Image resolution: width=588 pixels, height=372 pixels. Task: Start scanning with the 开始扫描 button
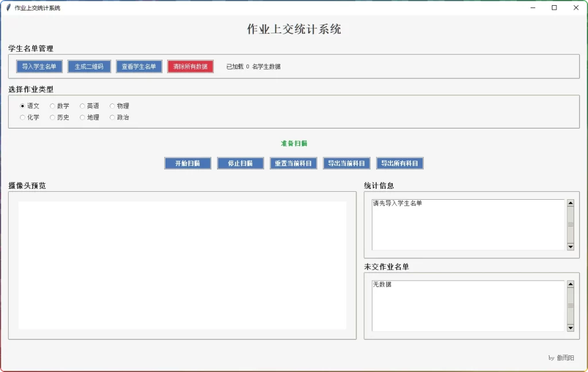[187, 163]
